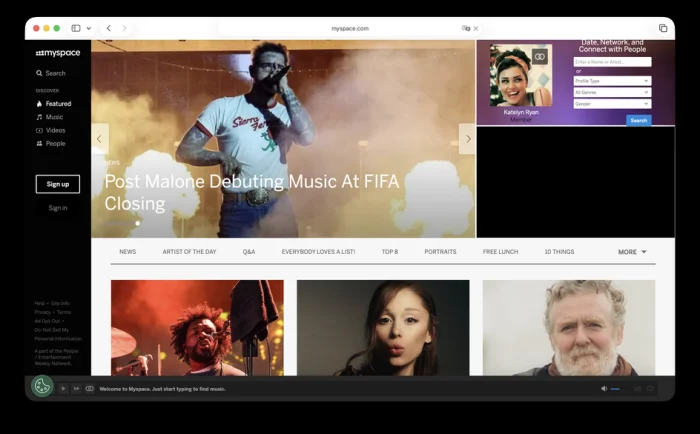Open Katelyn Ryan's profile photo
The width and height of the screenshot is (700, 434).
(521, 75)
